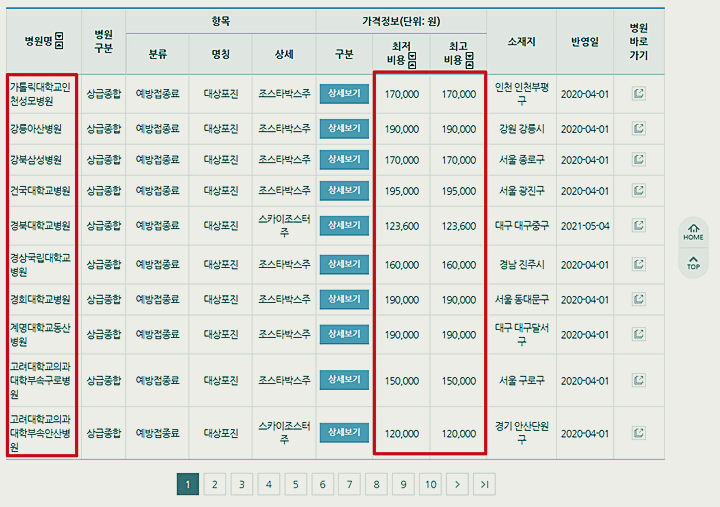Viewport: 720px width, 507px height.
Task: Click highest cost 120,000 for 안산병원 row
Action: click(x=459, y=434)
